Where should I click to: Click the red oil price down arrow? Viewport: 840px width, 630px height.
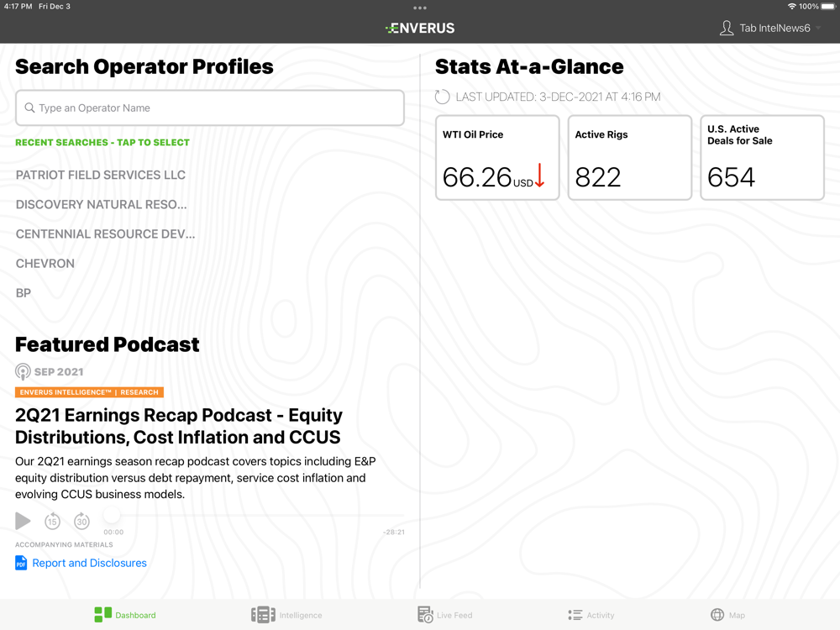point(539,176)
